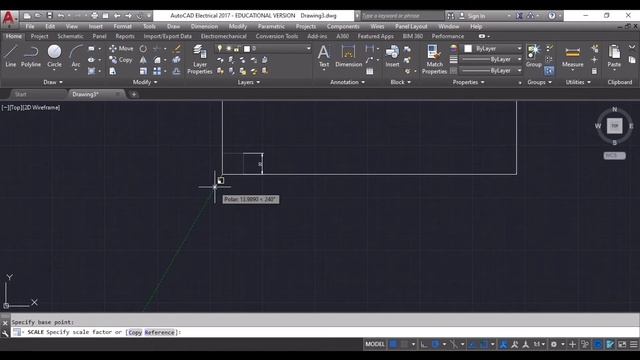Click the Paste clipboard button
The image size is (640, 360).
(614, 56)
